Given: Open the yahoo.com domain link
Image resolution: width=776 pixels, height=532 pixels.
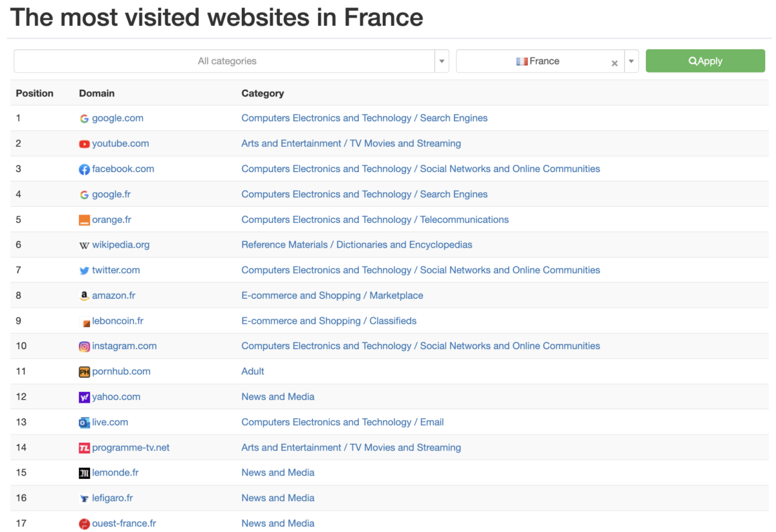Looking at the screenshot, I should point(116,397).
